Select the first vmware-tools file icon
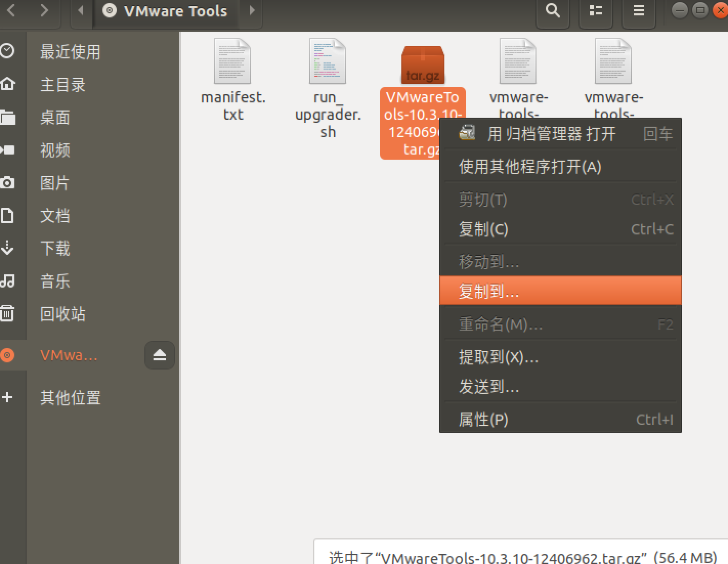Image resolution: width=728 pixels, height=564 pixels. tap(518, 61)
